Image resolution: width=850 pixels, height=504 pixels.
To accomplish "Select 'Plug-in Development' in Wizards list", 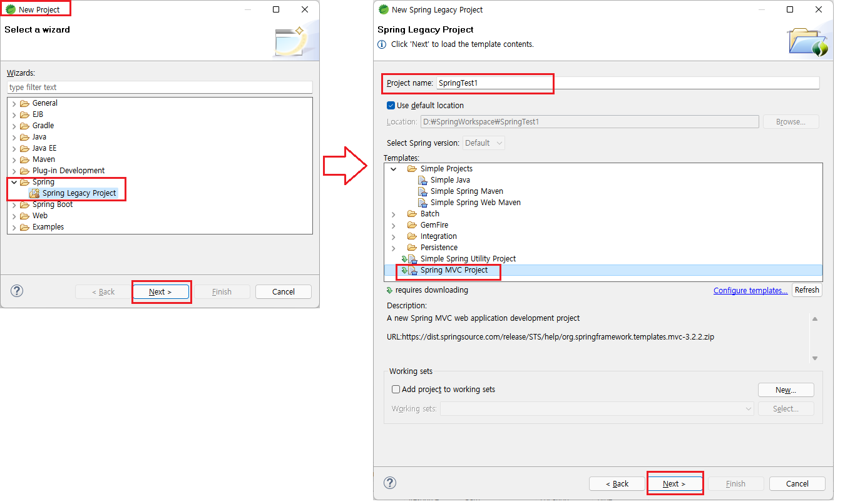I will coord(68,171).
